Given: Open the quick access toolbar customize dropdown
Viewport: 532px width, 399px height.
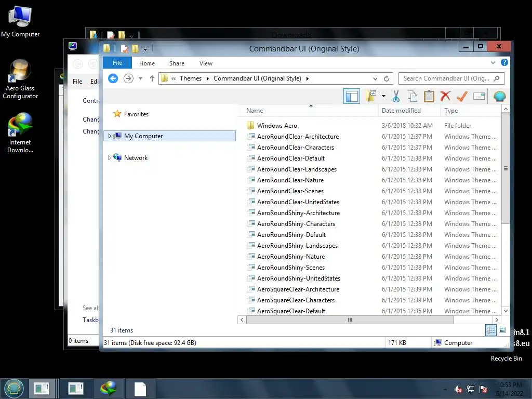Looking at the screenshot, I should 145,49.
